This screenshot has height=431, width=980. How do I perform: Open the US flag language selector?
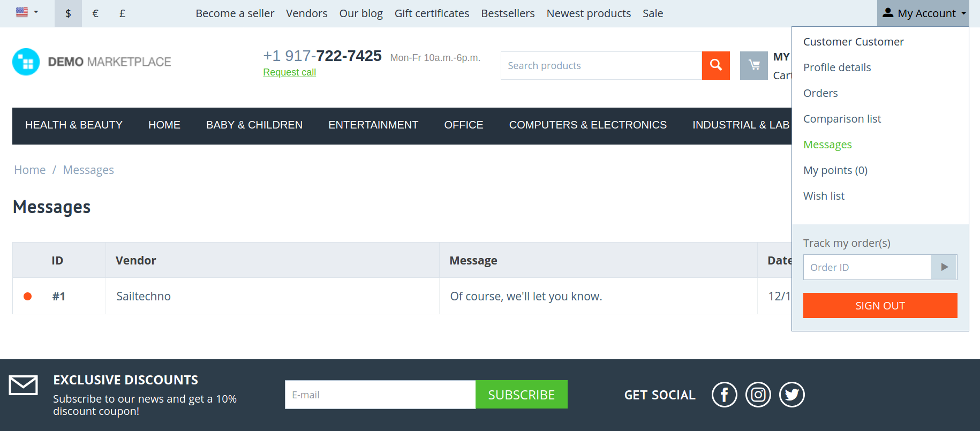pyautogui.click(x=27, y=12)
